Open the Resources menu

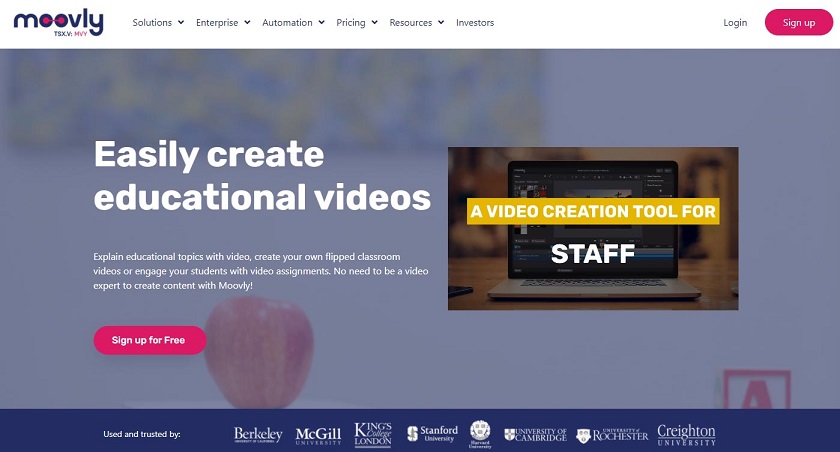411,22
